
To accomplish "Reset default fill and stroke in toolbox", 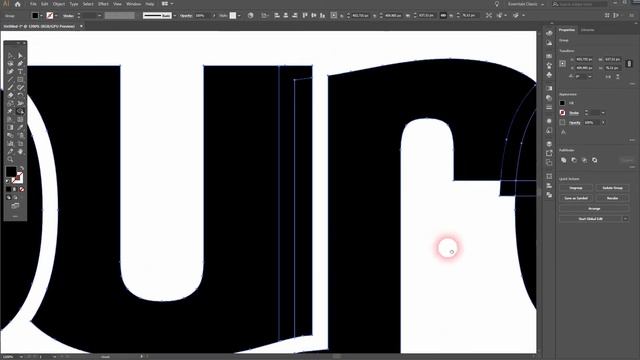I will click(8, 181).
